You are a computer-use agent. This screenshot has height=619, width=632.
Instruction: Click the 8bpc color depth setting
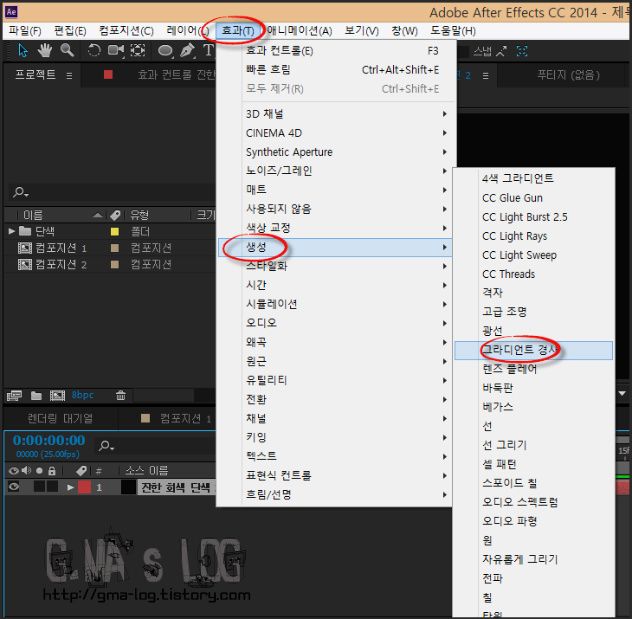click(x=83, y=395)
